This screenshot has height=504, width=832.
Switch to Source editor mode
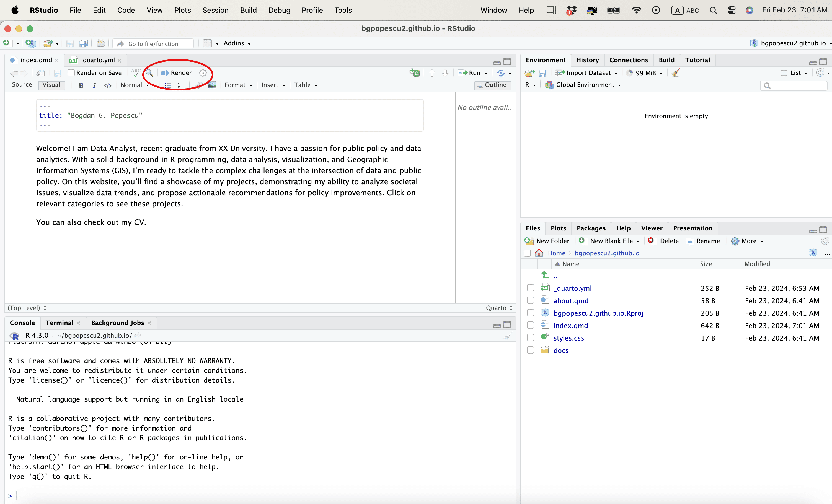22,85
